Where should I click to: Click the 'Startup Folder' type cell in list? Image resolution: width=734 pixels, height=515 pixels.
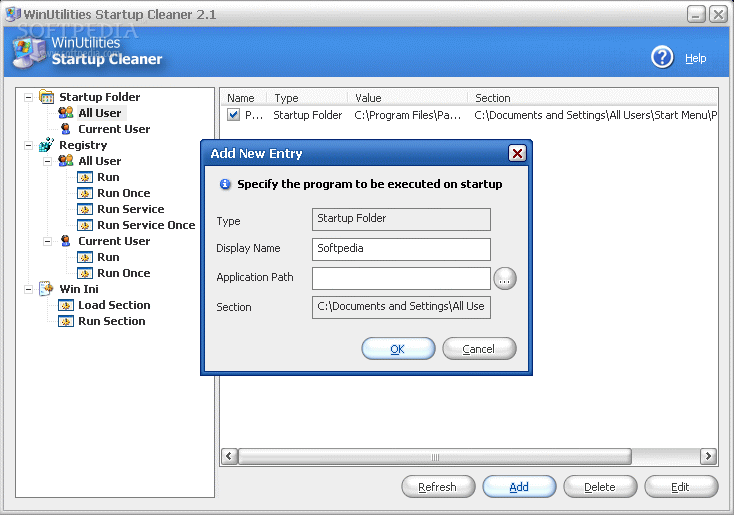pos(308,115)
